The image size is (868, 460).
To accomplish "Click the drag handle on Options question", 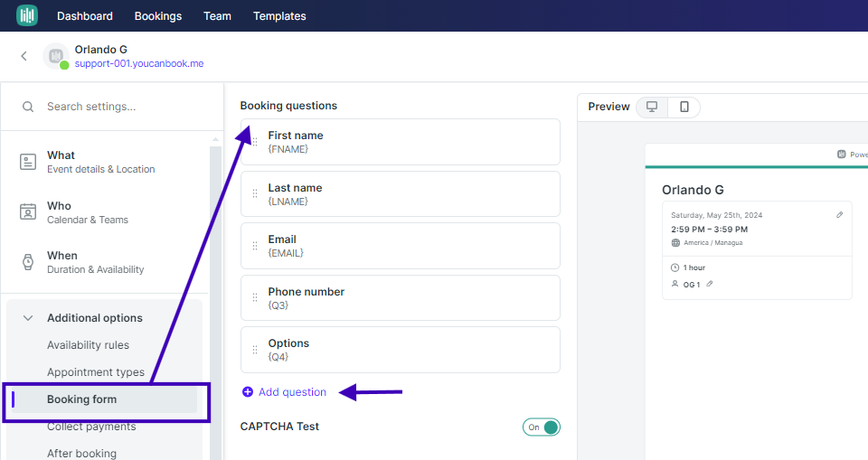I will click(255, 350).
